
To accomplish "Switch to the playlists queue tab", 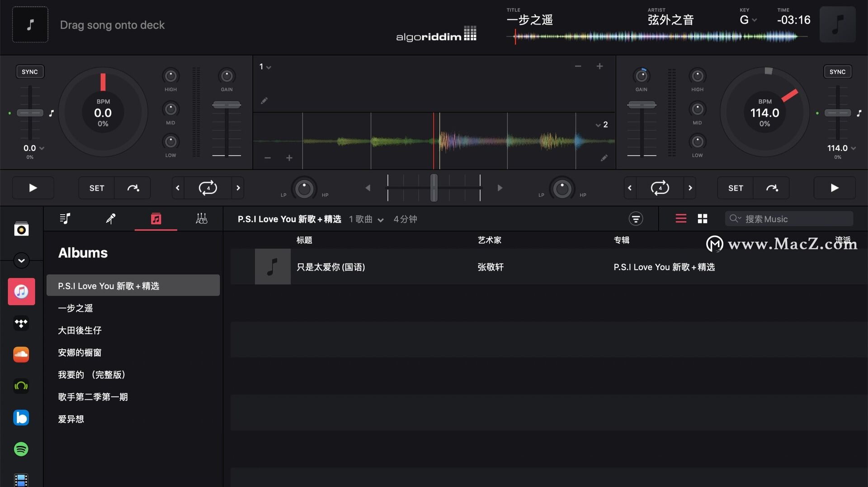I will coord(65,219).
